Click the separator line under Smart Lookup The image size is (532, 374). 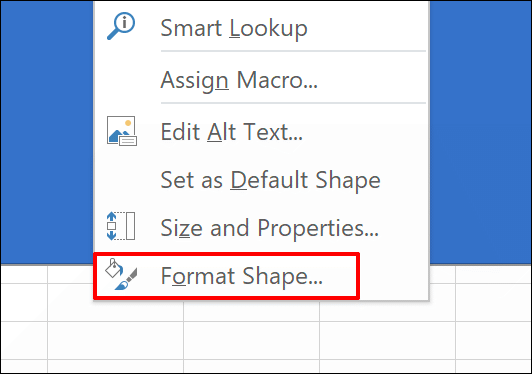293,51
